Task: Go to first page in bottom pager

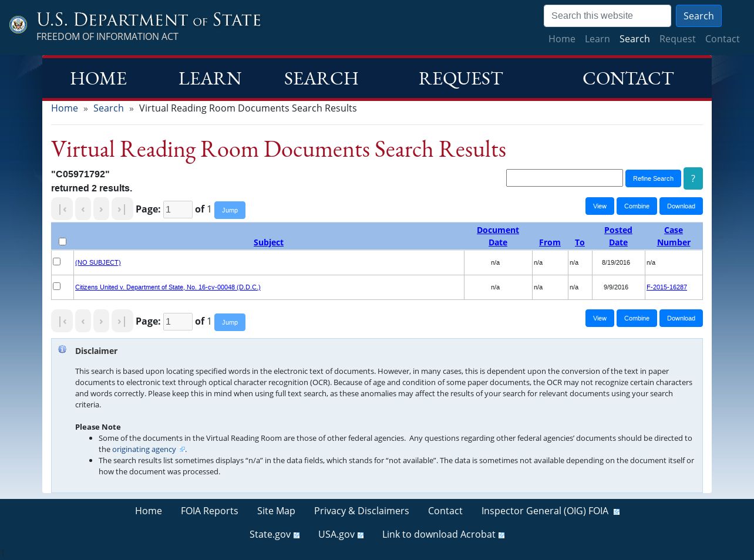Action: pyautogui.click(x=62, y=321)
